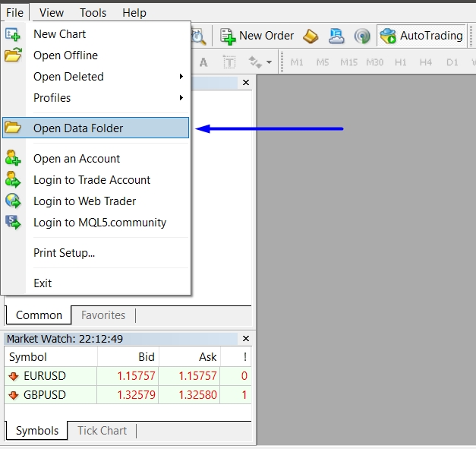Click the Open Offline folder icon
The height and width of the screenshot is (449, 476).
coord(13,55)
